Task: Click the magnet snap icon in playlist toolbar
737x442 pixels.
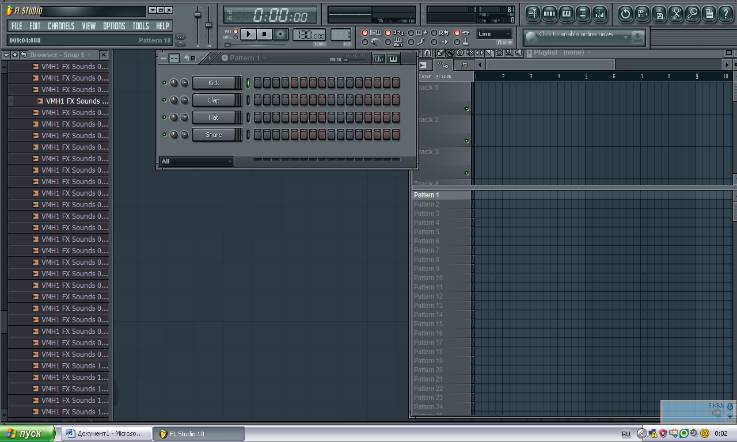Action: 427,53
